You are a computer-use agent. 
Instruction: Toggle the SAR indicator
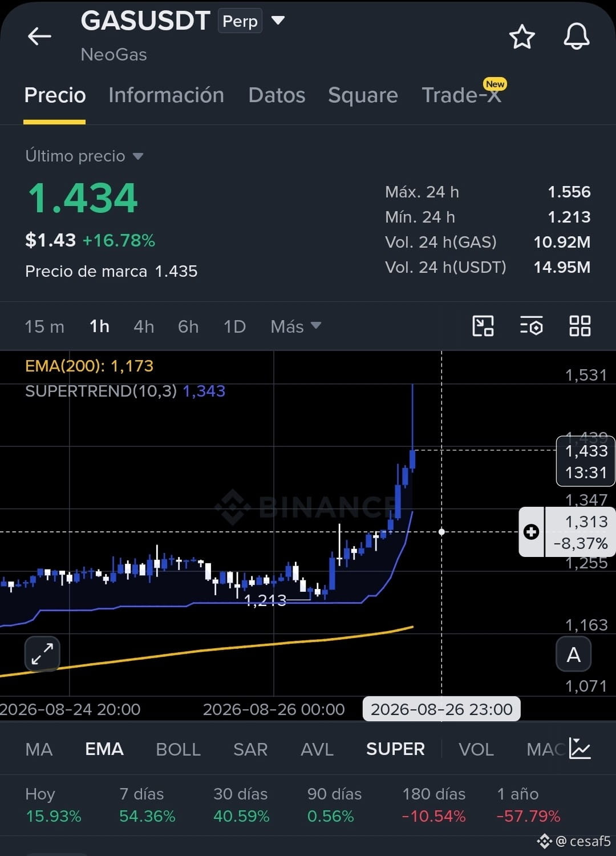tap(250, 749)
